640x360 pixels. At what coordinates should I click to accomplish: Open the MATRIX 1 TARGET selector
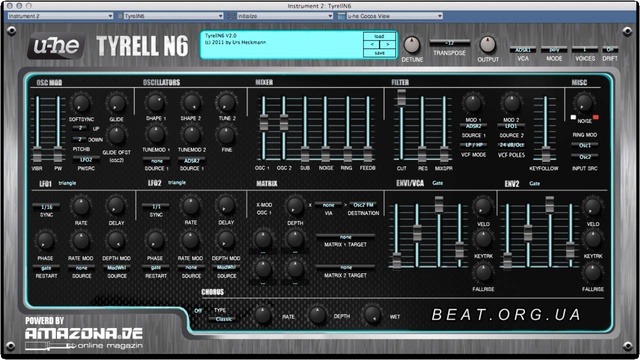point(345,237)
